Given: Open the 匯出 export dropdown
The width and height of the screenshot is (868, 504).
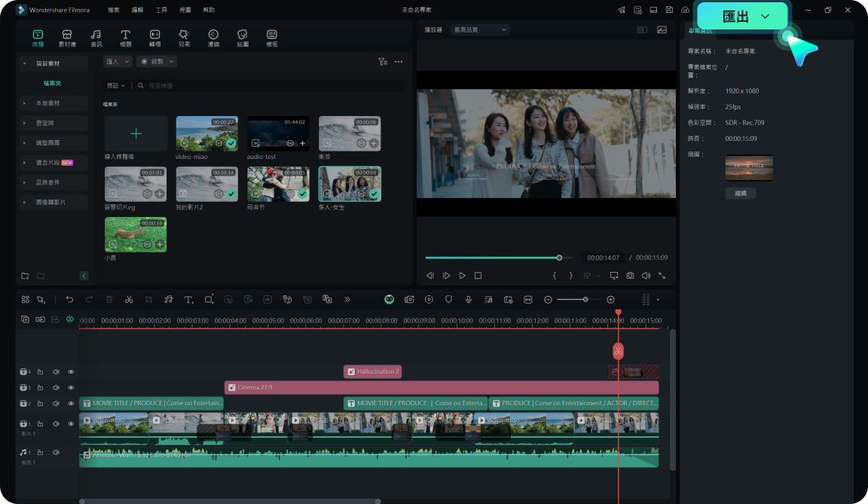Looking at the screenshot, I should (x=742, y=17).
